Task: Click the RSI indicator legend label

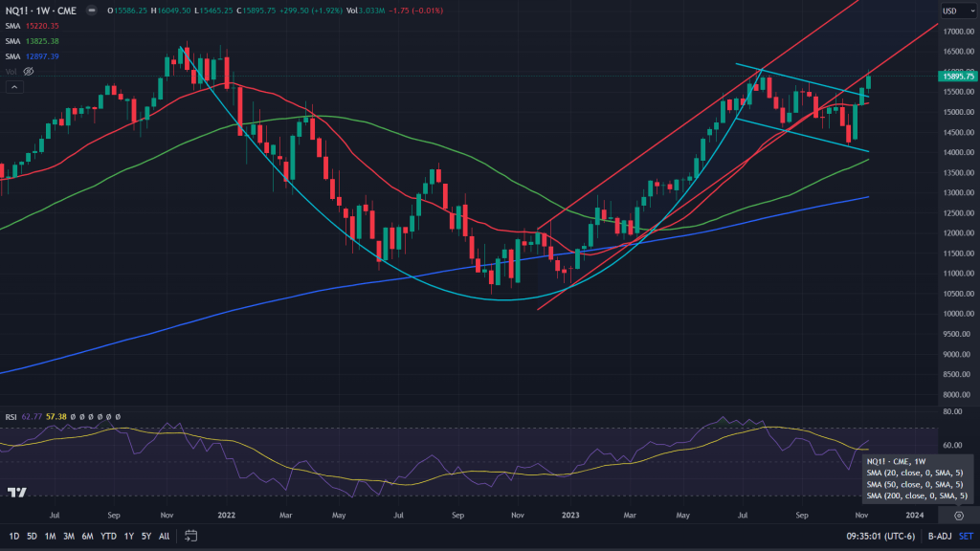Action: pos(11,417)
